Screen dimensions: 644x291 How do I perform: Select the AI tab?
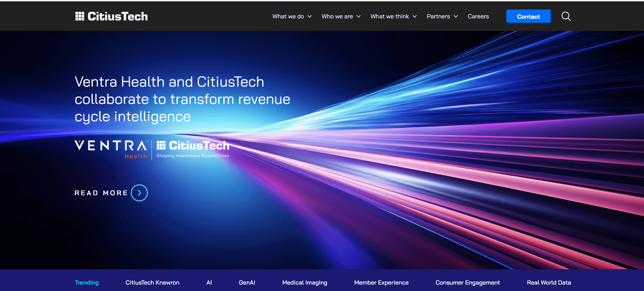[209, 283]
